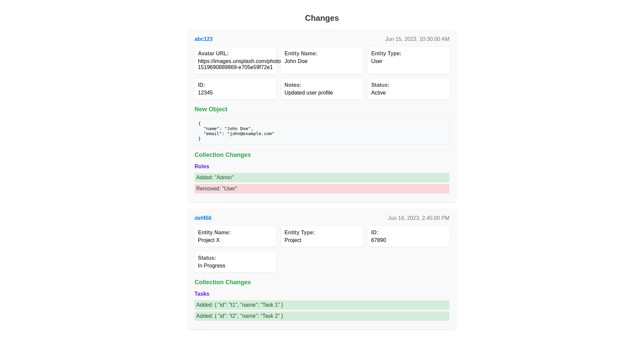Click the Roles collection label
Screen dimensions: 644x362
click(x=202, y=167)
